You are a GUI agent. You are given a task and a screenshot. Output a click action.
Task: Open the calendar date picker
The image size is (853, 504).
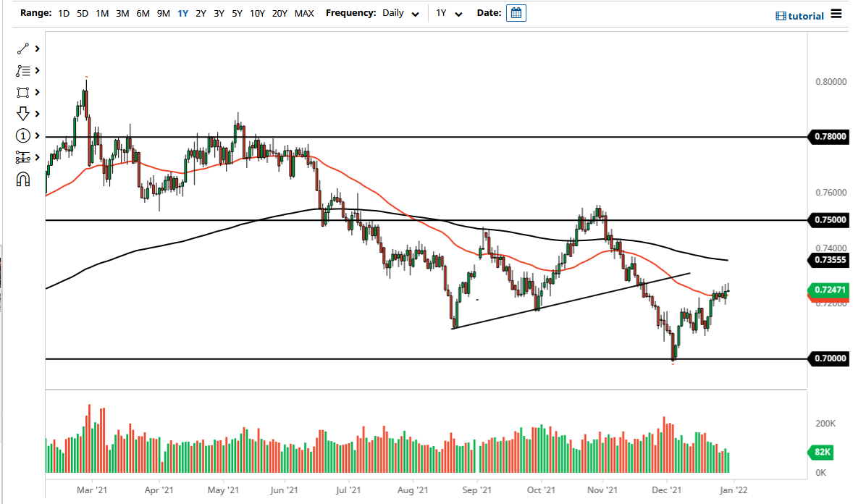point(516,12)
